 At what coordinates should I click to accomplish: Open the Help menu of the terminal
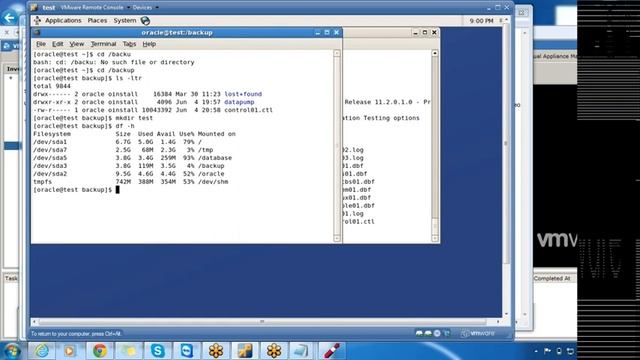(149, 44)
